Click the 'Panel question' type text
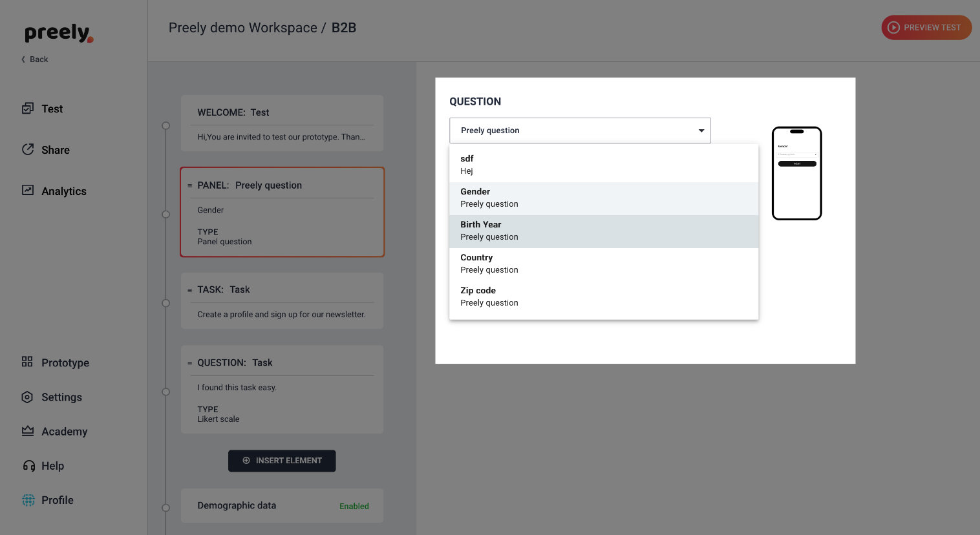980x535 pixels. [x=224, y=242]
